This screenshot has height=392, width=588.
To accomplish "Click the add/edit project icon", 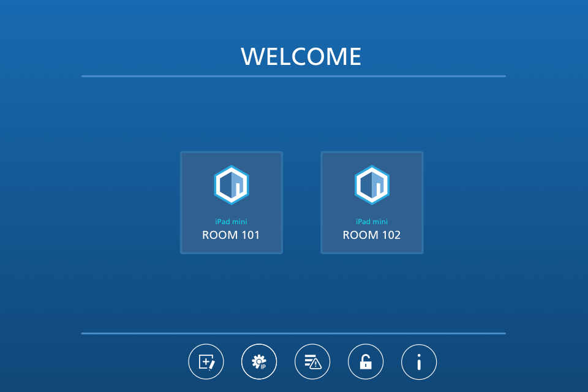I will point(206,361).
